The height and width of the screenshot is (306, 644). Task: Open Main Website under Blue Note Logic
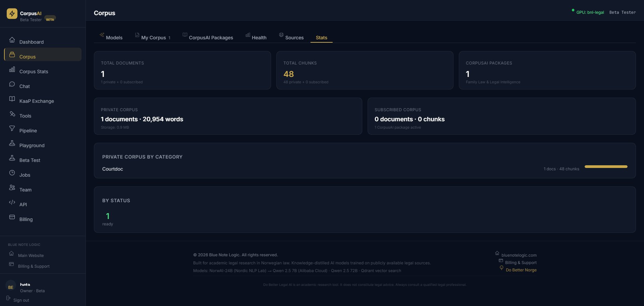click(x=31, y=255)
